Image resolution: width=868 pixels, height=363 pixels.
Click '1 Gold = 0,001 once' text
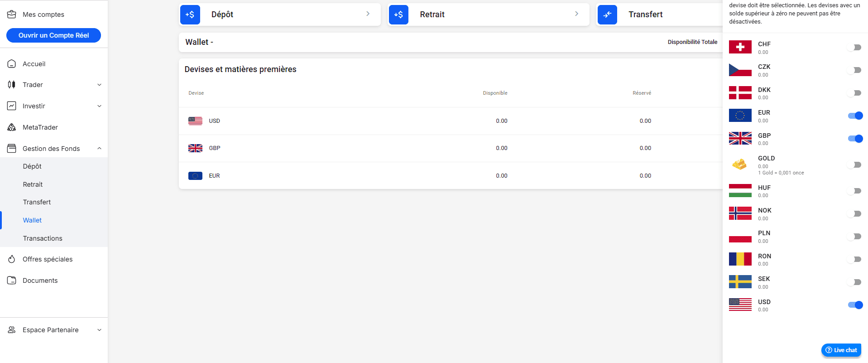point(781,173)
